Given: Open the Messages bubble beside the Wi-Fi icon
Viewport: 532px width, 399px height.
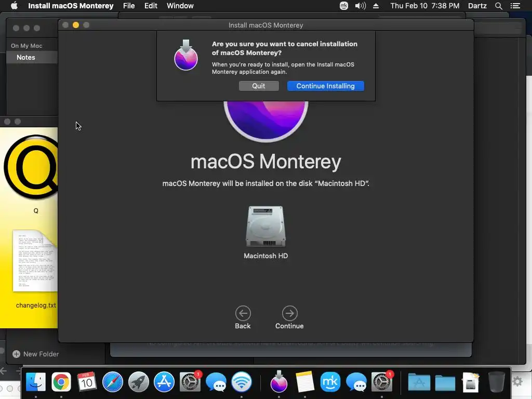Looking at the screenshot, I should [216, 382].
